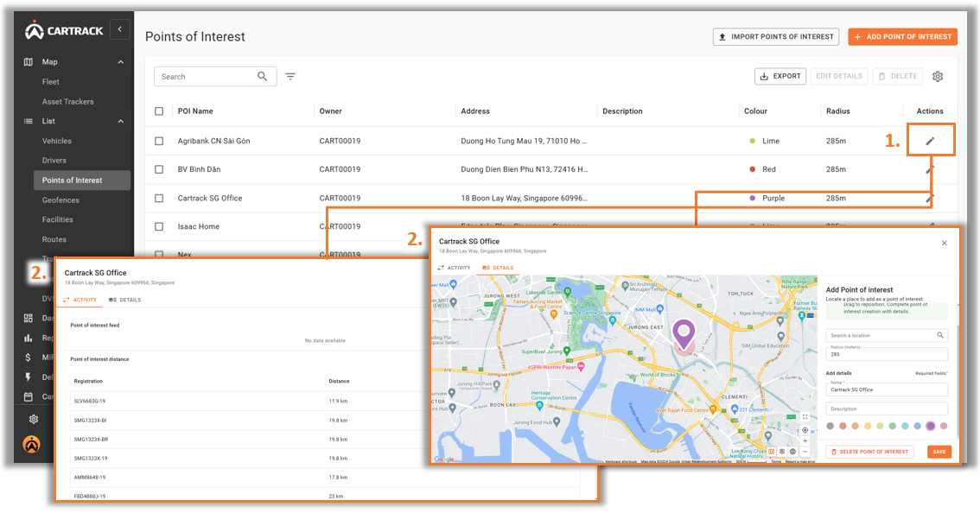Viewport: 980px width, 513px height.
Task: Switch to Details tab in the feed panel
Action: click(x=125, y=300)
